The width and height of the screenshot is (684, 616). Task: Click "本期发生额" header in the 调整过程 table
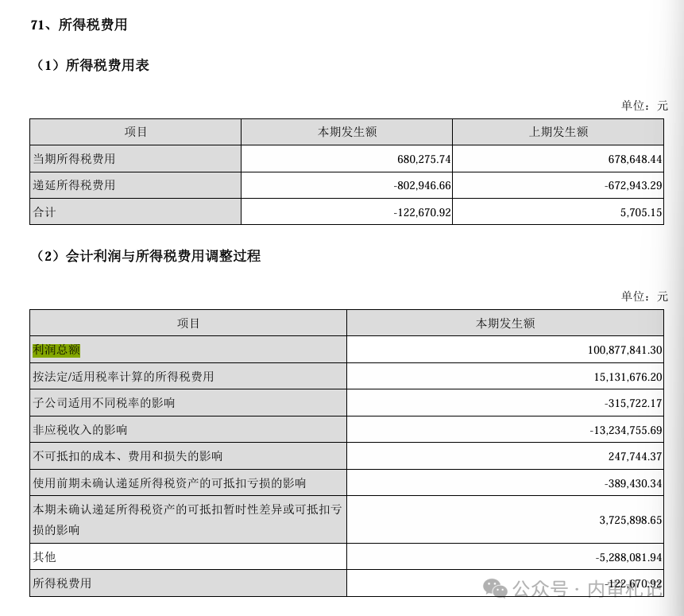[505, 323]
